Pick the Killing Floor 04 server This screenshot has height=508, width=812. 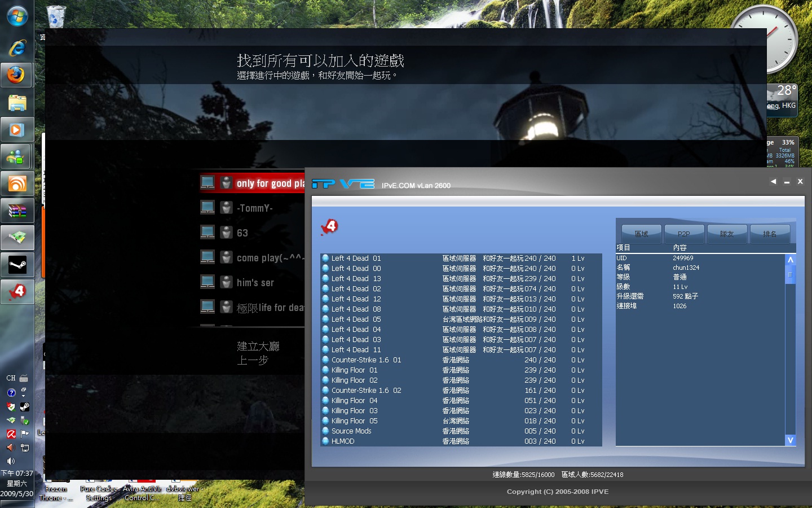coord(461,401)
